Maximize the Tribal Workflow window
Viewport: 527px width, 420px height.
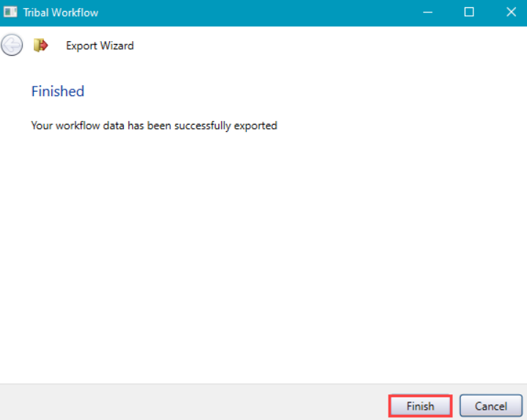[469, 12]
